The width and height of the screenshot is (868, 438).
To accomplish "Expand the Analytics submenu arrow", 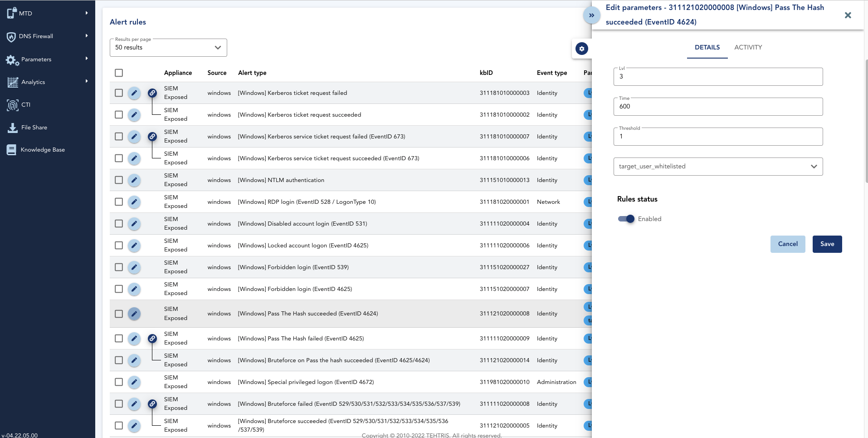I will coord(87,81).
